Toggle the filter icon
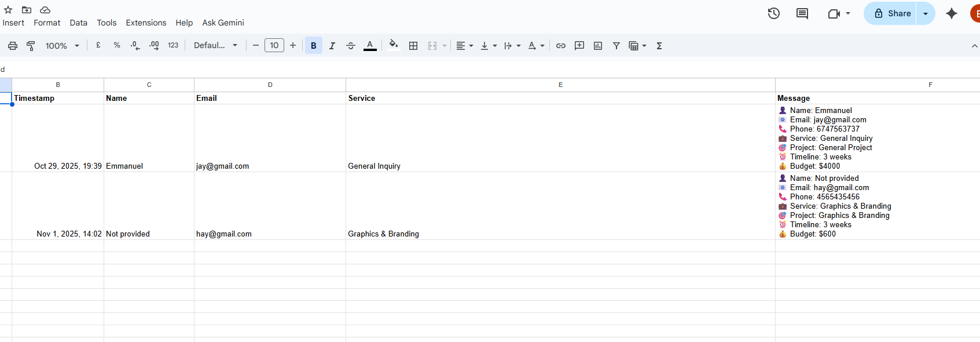Screen dimensions: 980x342 616,45
